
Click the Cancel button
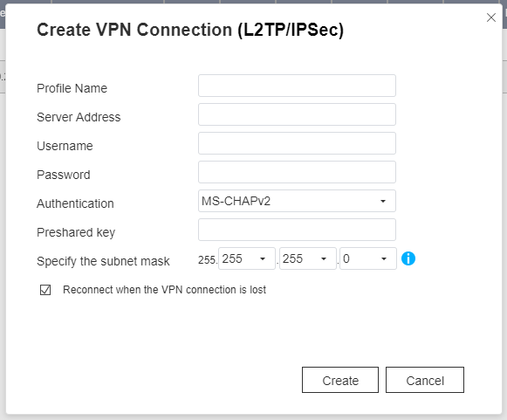tap(425, 380)
